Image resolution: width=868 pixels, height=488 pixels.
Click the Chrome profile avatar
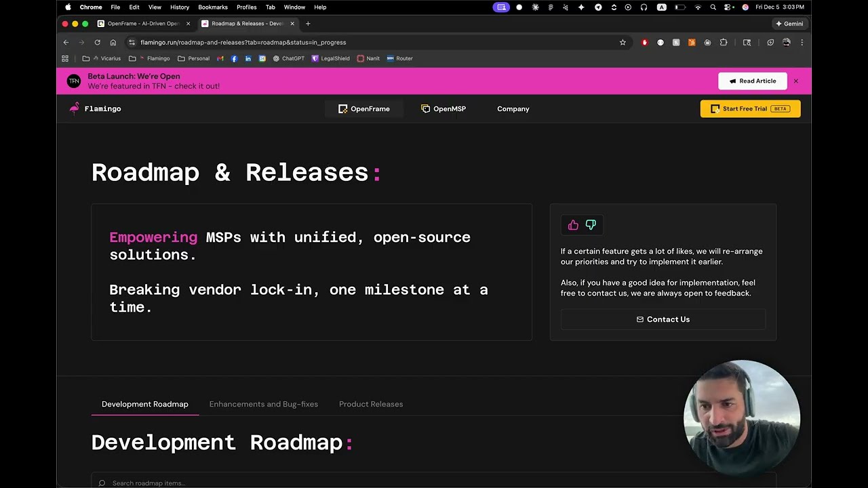[786, 42]
